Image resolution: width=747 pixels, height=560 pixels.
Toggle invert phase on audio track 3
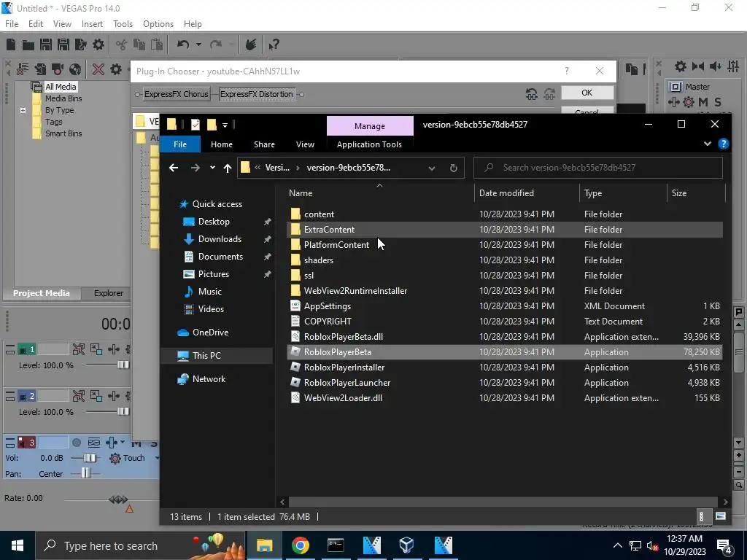(94, 443)
